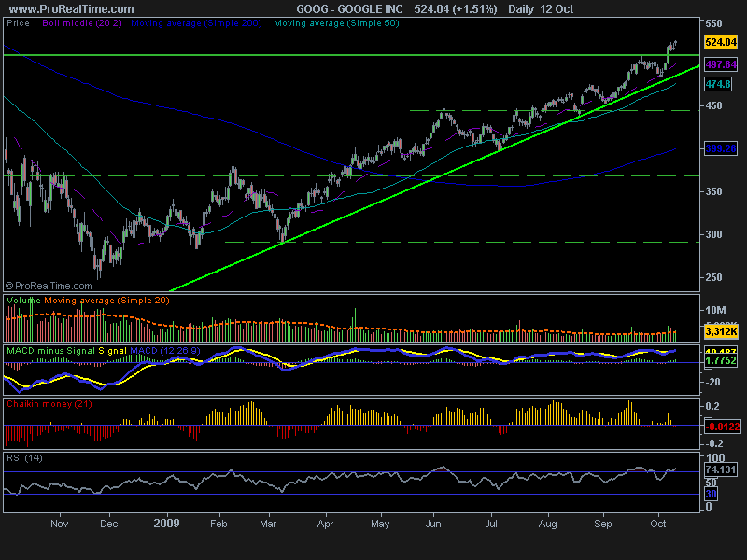Click the GOOG - GOOGLE INC title
This screenshot has width=747, height=560.
[x=349, y=9]
